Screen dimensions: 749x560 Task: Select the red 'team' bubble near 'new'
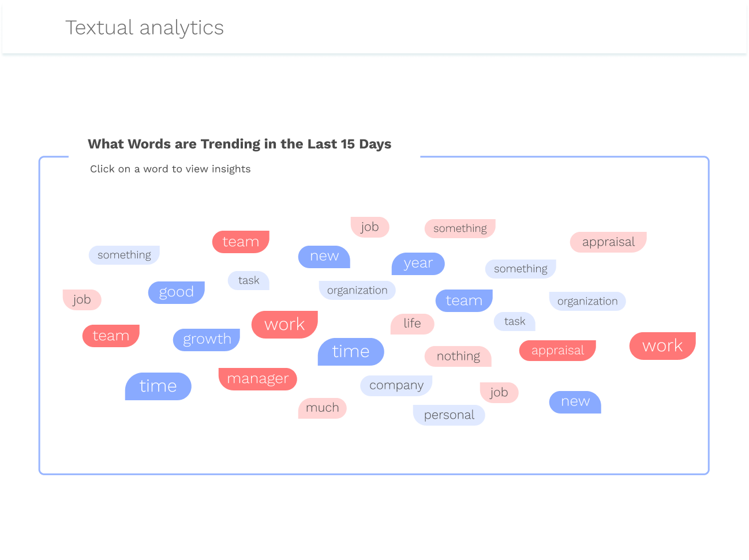coord(241,242)
